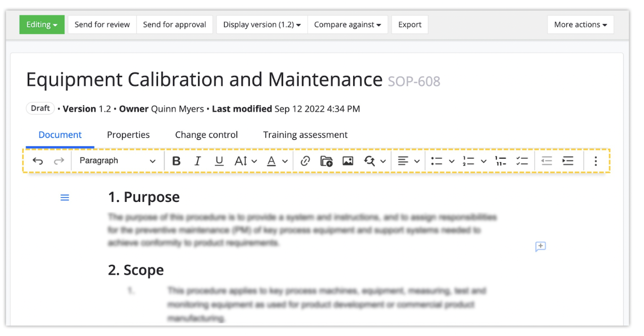Insert a hyperlink with the link icon
644x336 pixels.
[x=305, y=161]
